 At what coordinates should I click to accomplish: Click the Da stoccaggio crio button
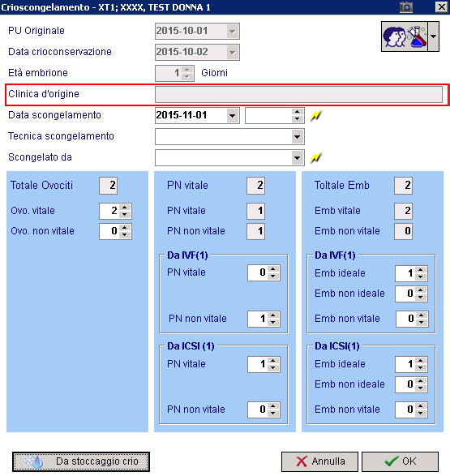tap(81, 461)
